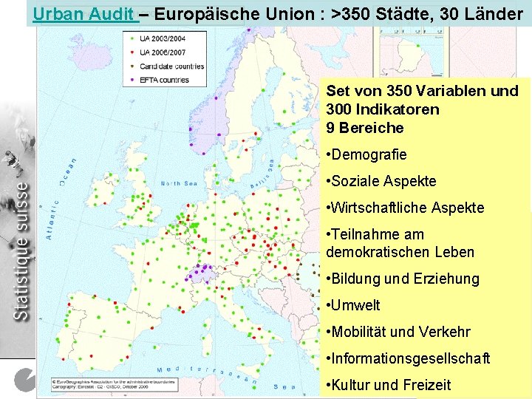Viewport: 532px width, 399px height.
Task: Click the 'Bildung und Erziehung' bullet
Action: coord(403,279)
